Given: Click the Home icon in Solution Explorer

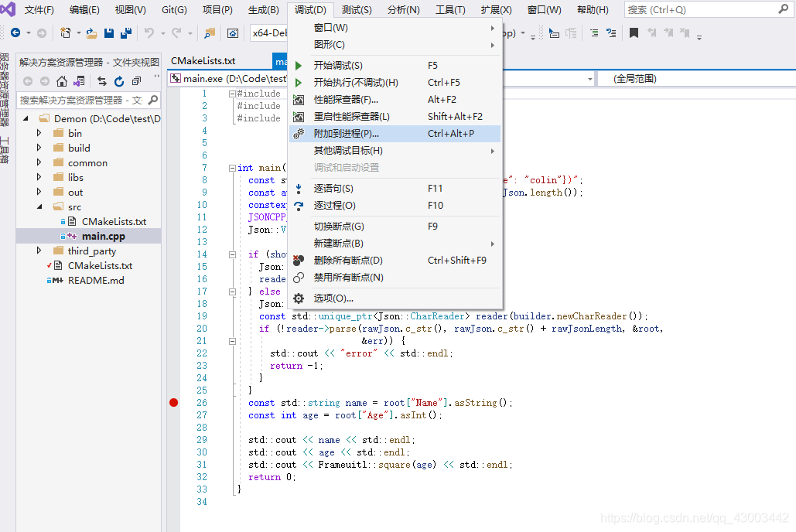Looking at the screenshot, I should tap(61, 81).
